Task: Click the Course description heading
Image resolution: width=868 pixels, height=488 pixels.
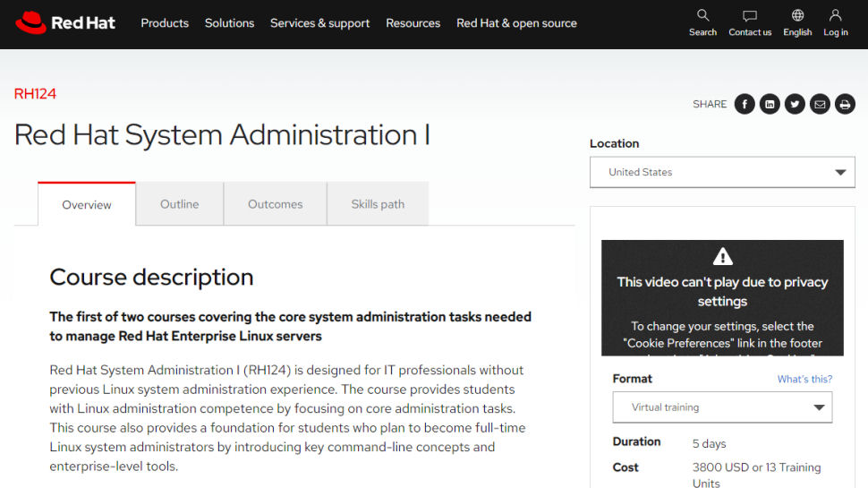Action: pyautogui.click(x=151, y=277)
